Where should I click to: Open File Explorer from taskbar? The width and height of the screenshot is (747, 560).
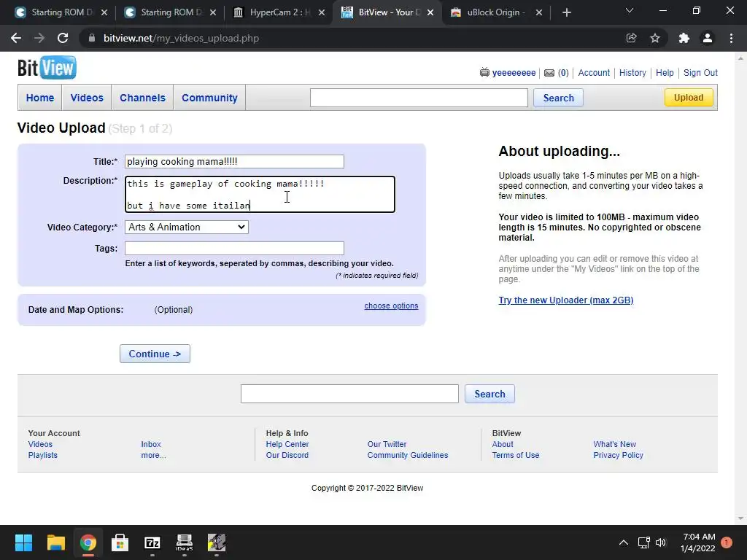click(x=55, y=542)
